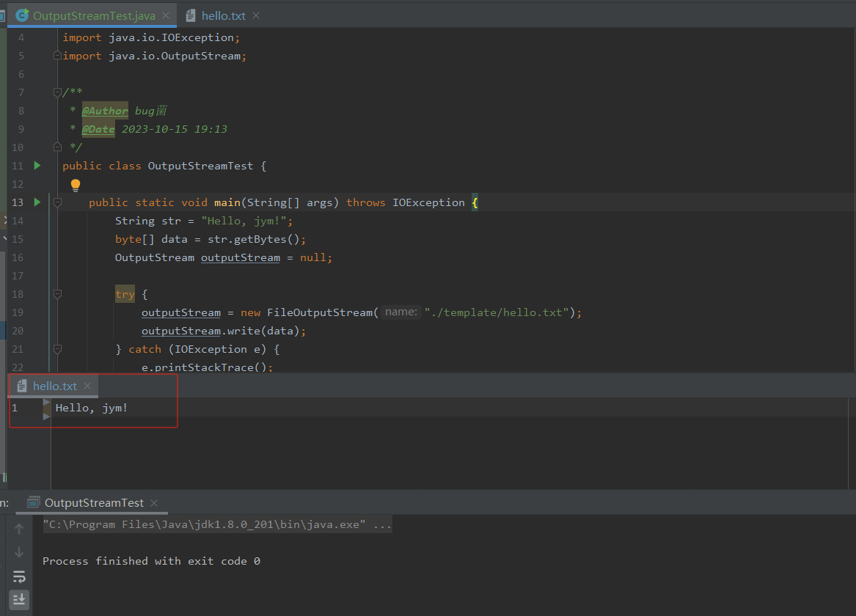
Task: Click the outputStream variable declaration on line 16
Action: pos(240,257)
